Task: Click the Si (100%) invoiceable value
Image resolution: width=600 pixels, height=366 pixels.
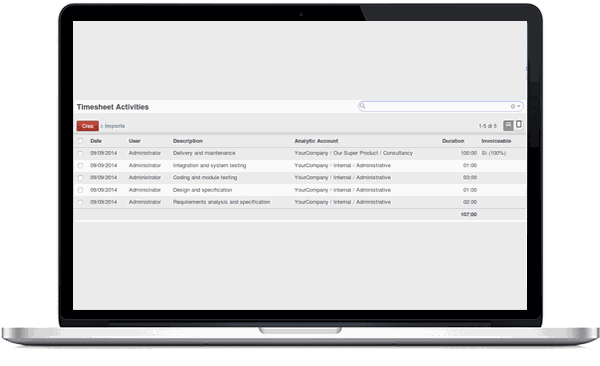Action: [x=494, y=153]
